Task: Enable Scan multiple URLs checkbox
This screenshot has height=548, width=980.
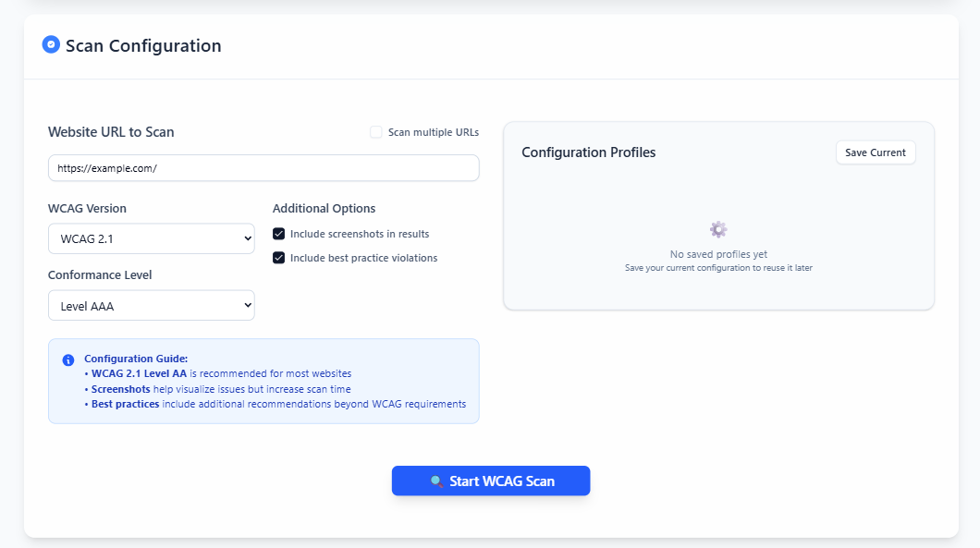Action: click(x=375, y=132)
